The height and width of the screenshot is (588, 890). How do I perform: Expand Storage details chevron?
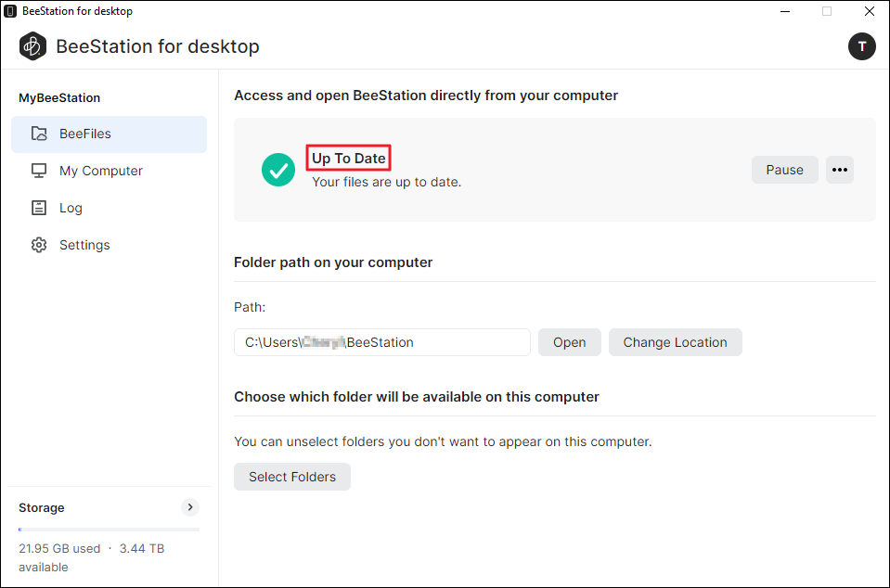point(190,507)
